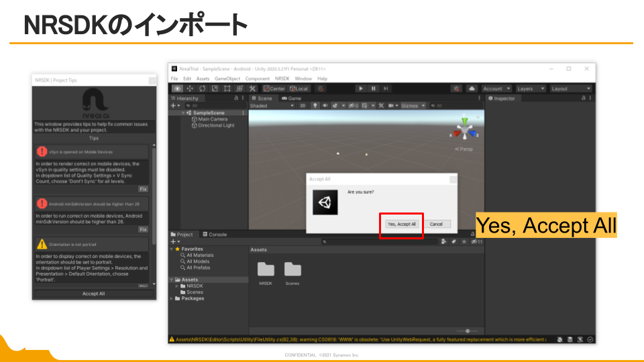Fix the vSyn opened on Mobile tip
The width and height of the screenshot is (644, 362).
point(143,189)
